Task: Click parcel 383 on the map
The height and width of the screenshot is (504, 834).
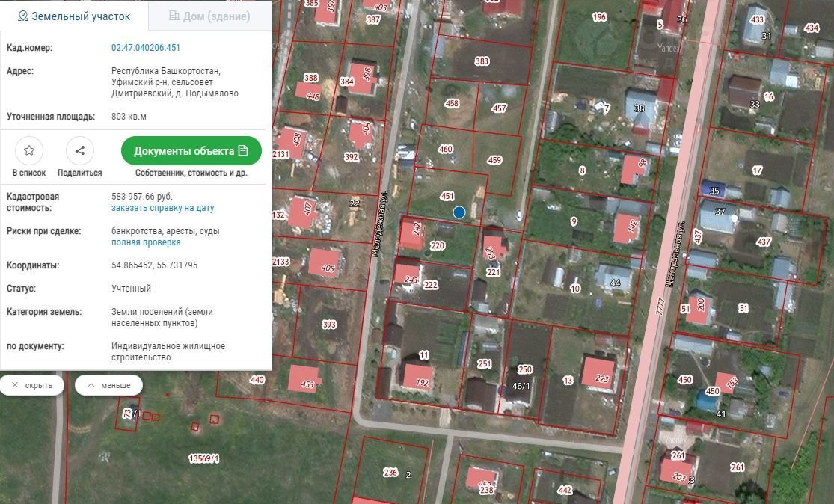Action: (x=482, y=61)
